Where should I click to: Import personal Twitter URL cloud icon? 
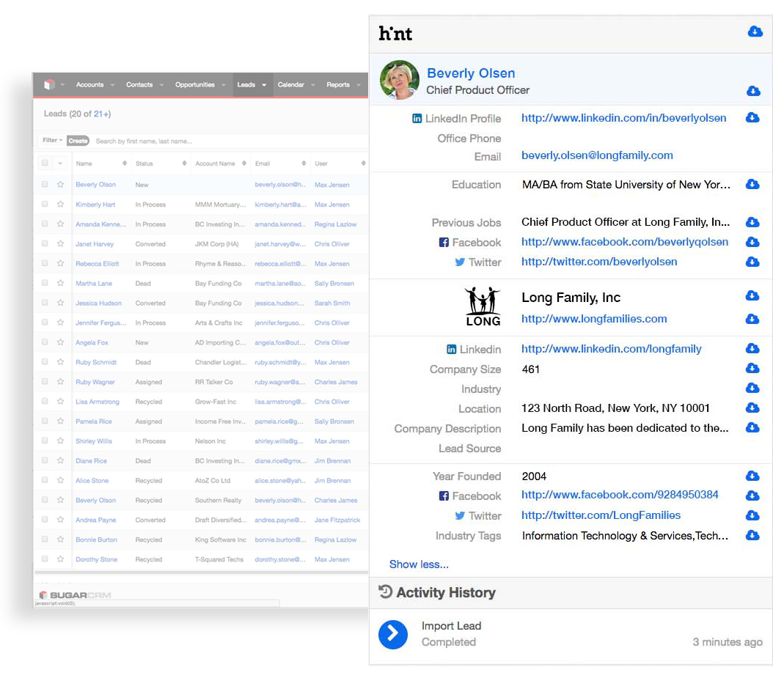coord(752,262)
